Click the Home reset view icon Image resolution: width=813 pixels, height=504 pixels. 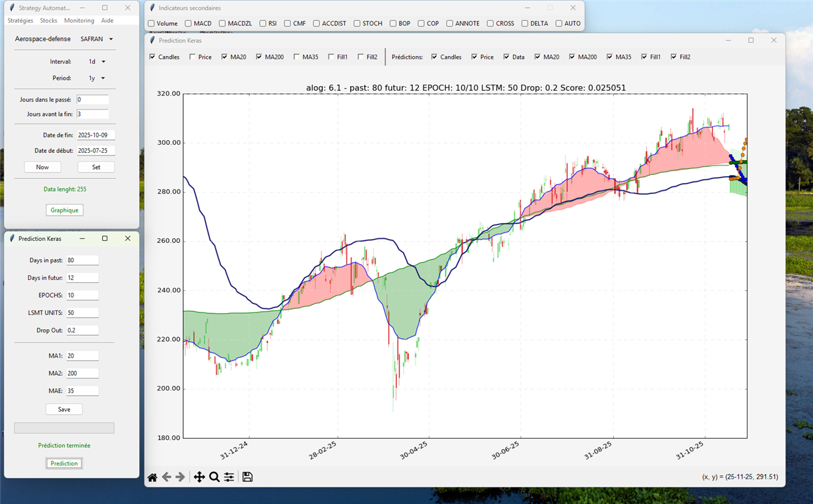coord(152,477)
